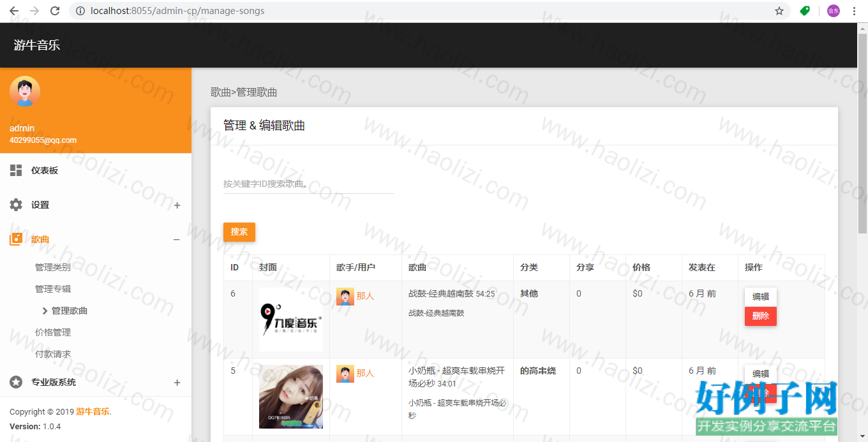Click 删除 for song ID 6
The height and width of the screenshot is (442, 868).
(x=761, y=316)
